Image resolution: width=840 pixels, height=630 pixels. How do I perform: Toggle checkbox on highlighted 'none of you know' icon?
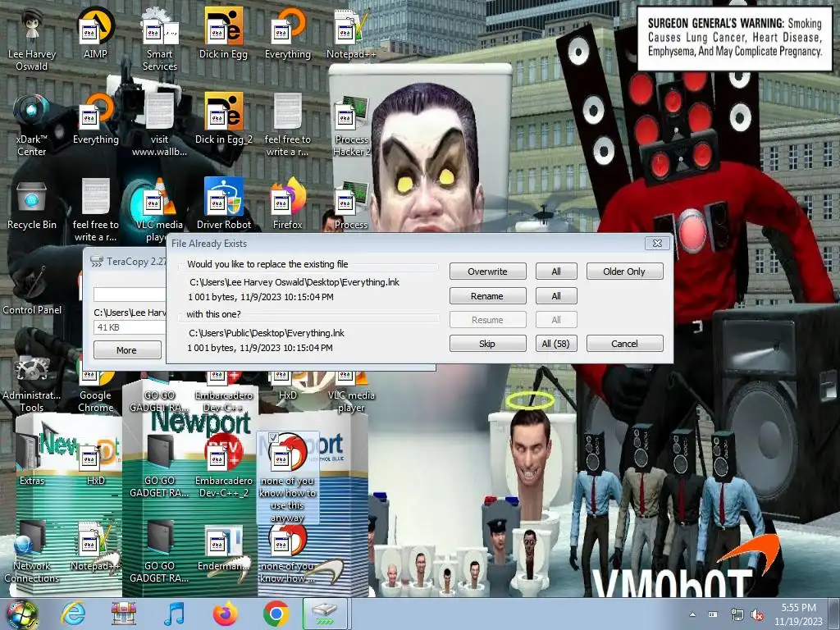coord(273,438)
